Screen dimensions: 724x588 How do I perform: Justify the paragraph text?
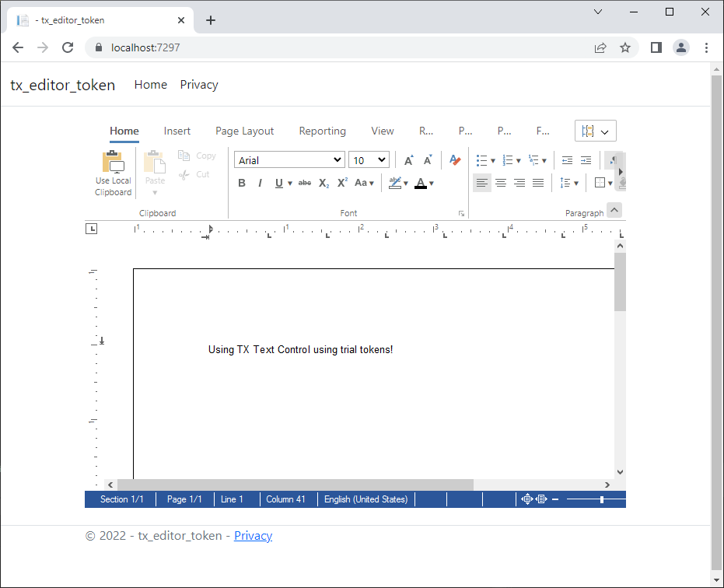pyautogui.click(x=538, y=183)
